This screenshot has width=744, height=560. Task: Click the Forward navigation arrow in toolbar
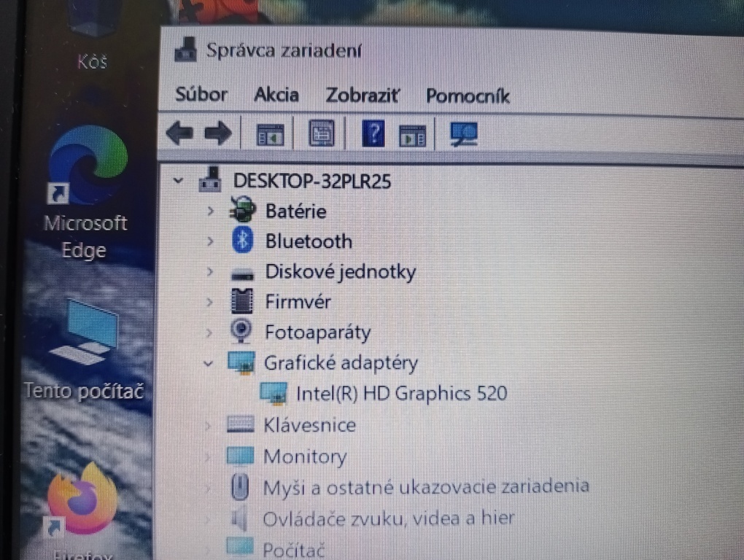218,133
